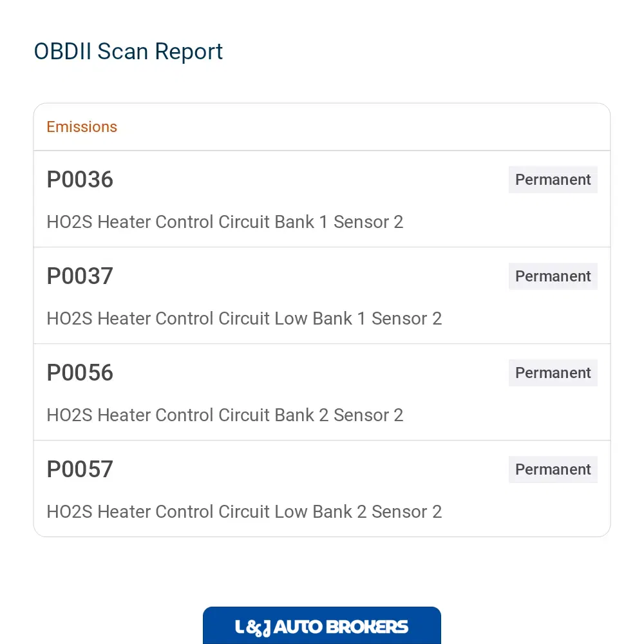Viewport: 644px width, 644px height.
Task: Read the P0036 HO2S Bank 1 description
Action: (225, 222)
